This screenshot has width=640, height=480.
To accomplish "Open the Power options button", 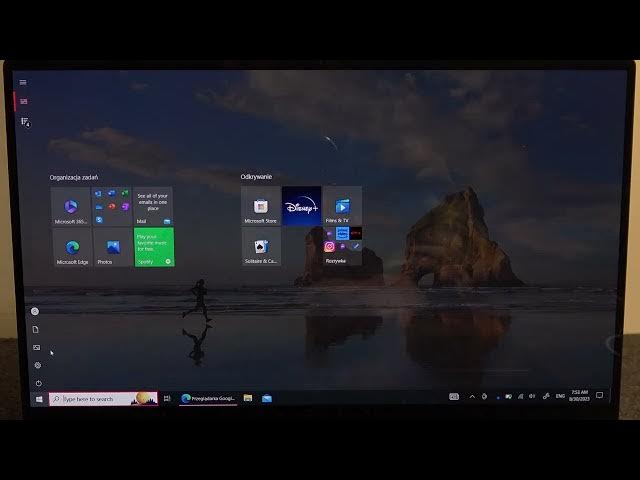I will point(38,383).
